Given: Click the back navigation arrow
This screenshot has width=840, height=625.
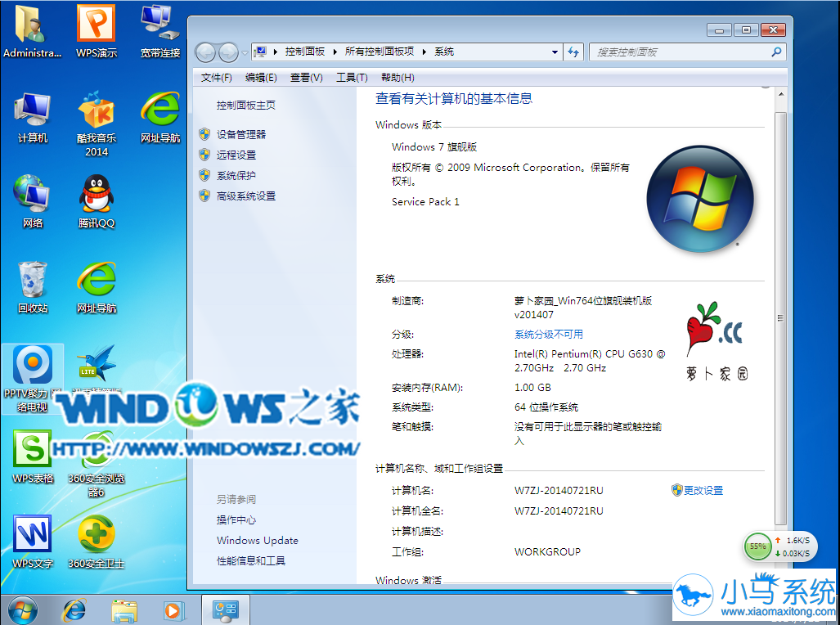Looking at the screenshot, I should (x=206, y=52).
